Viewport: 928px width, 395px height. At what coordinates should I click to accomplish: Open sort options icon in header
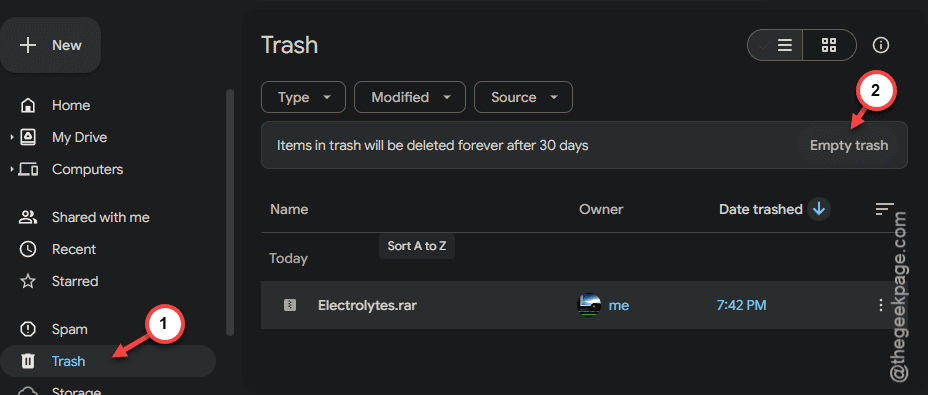click(x=884, y=208)
